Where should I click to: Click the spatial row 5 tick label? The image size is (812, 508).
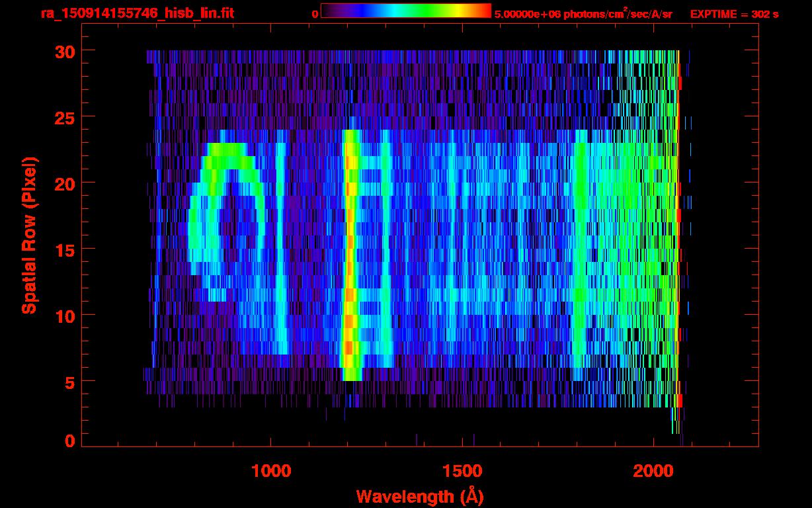click(x=69, y=382)
